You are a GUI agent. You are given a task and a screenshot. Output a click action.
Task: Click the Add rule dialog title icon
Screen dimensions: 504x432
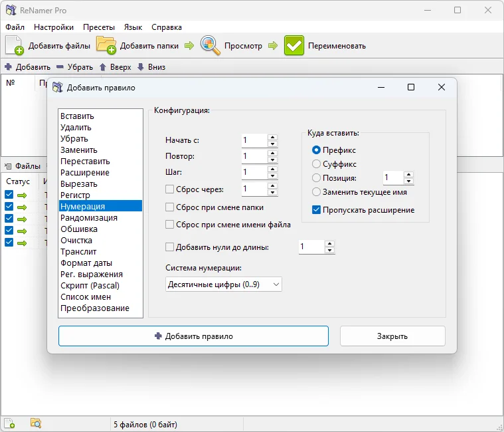point(58,87)
